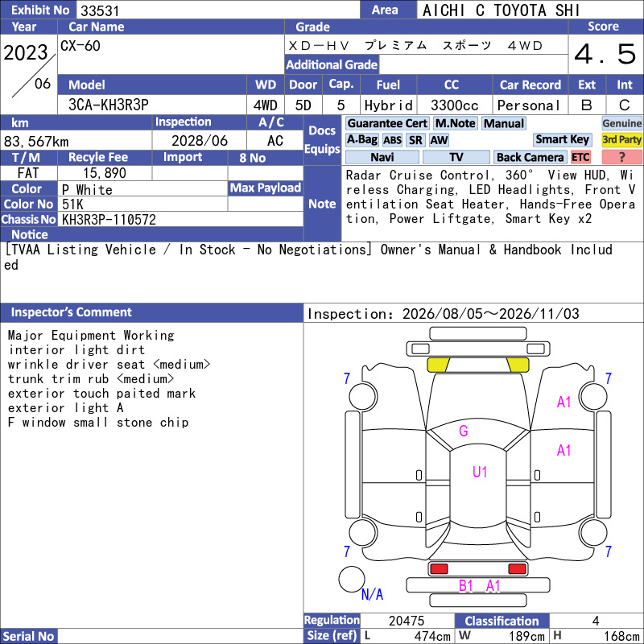
Task: Click inspection date 2028/06
Action: point(200,141)
